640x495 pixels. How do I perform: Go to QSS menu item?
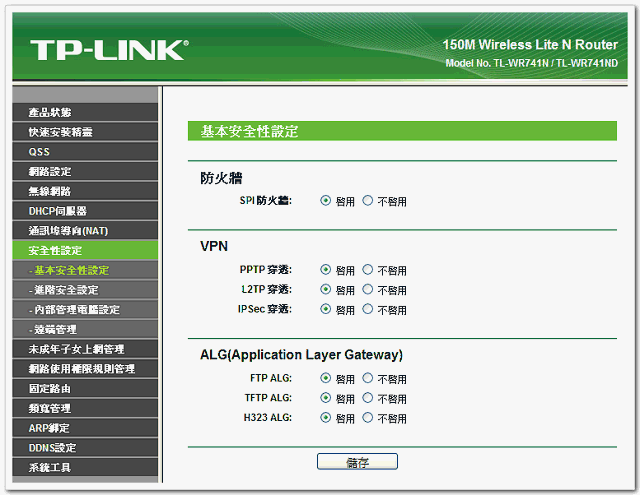click(x=39, y=152)
